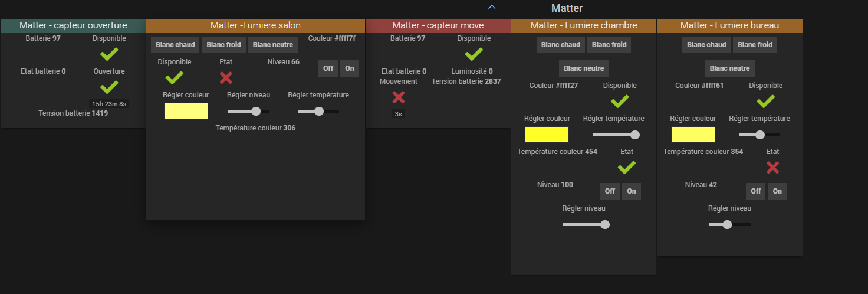Click the red Etat cross in Lumiere salon
This screenshot has width=868, height=294.
226,77
